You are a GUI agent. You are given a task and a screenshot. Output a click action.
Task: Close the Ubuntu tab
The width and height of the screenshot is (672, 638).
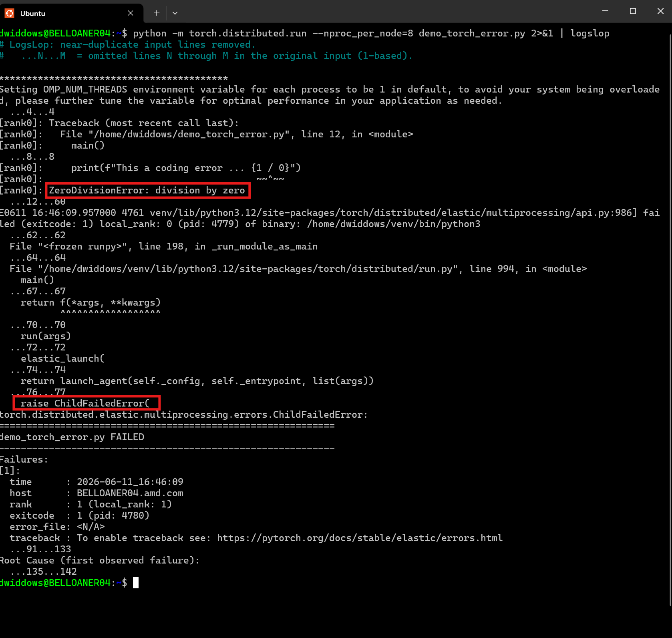tap(131, 13)
